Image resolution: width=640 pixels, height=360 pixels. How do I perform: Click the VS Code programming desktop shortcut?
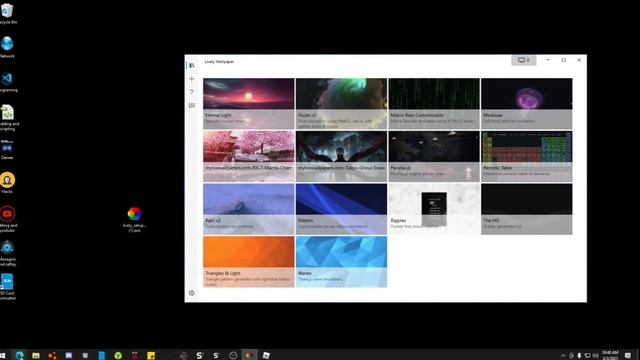[x=7, y=81]
